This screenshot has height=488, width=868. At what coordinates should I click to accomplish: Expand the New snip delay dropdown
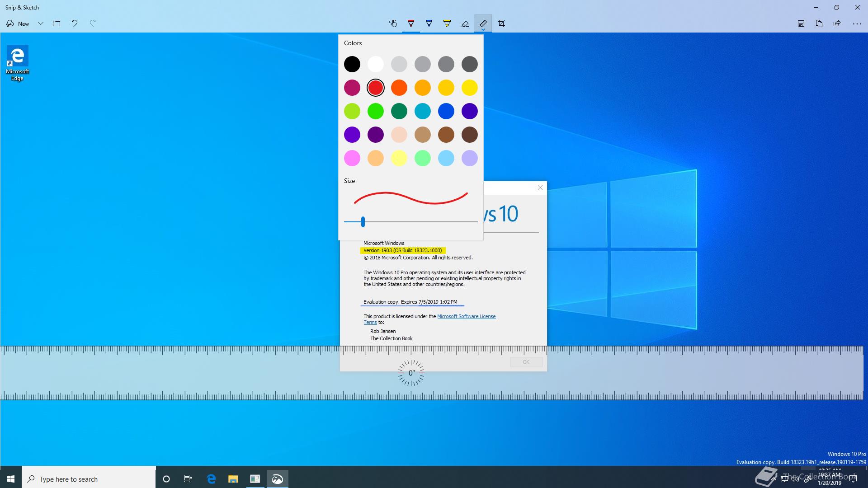point(41,23)
